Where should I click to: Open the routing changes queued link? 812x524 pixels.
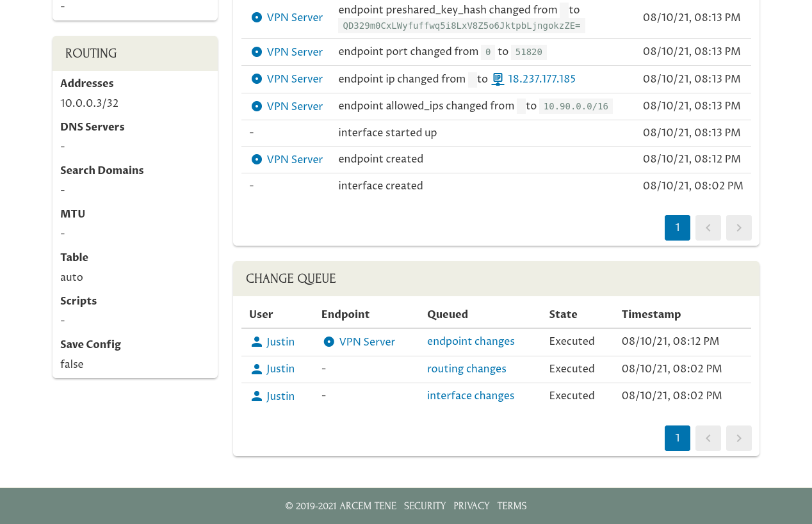point(467,369)
